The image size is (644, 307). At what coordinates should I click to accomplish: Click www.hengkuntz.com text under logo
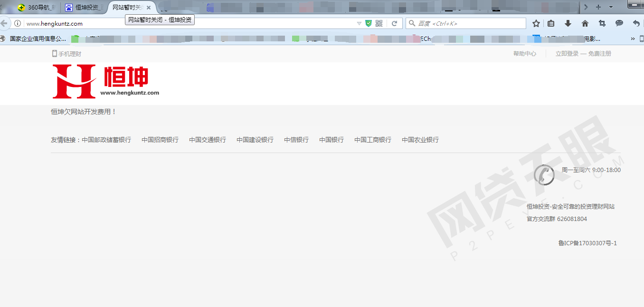130,93
